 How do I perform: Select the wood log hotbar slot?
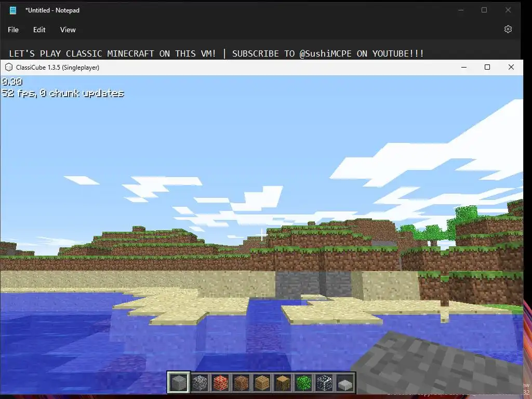[283, 383]
